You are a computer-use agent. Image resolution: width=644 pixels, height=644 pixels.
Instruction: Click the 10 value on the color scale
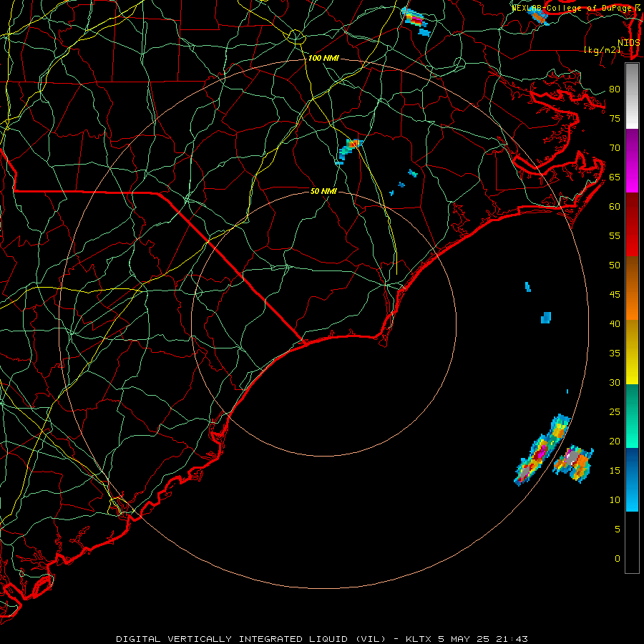tap(615, 500)
